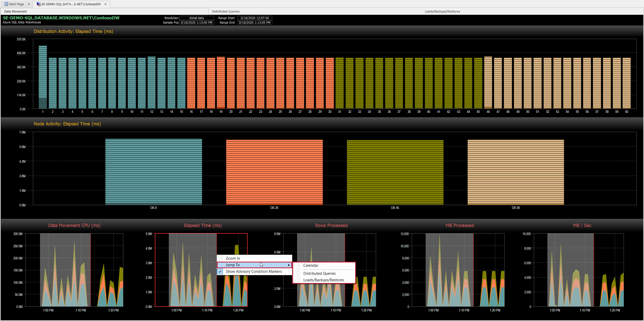Image resolution: width=644 pixels, height=321 pixels.
Task: Open the 'Distributed Queries' tab
Action: click(226, 11)
